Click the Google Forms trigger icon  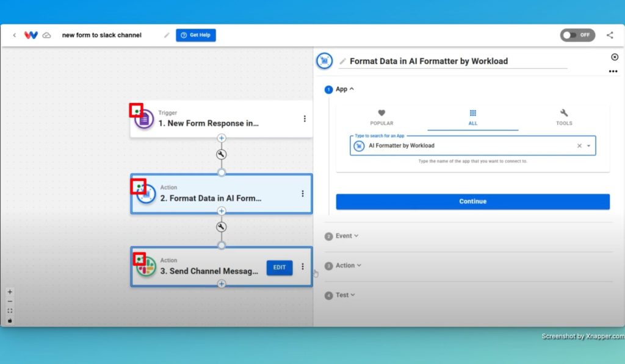pyautogui.click(x=144, y=119)
